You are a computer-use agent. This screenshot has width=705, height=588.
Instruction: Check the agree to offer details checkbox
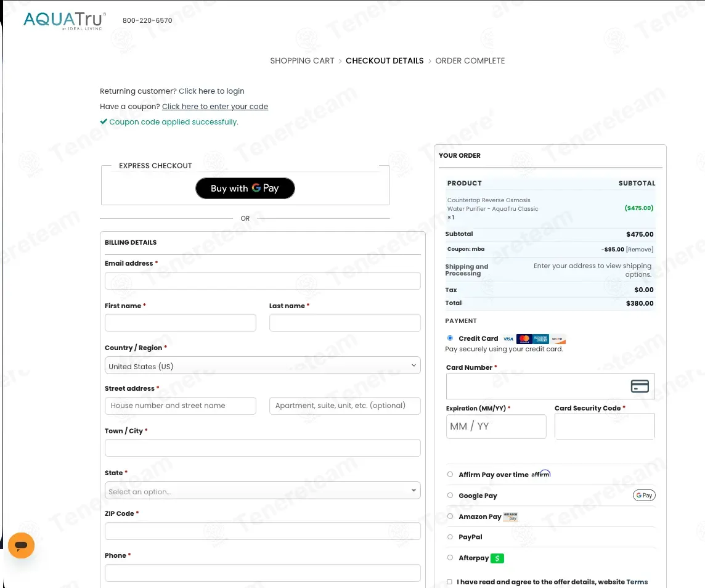(449, 582)
